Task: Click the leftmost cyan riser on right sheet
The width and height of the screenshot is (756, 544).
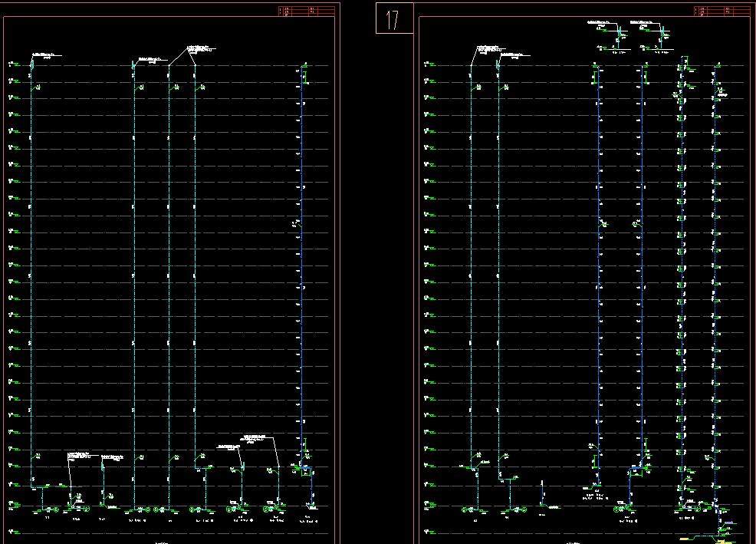Action: tap(471, 269)
